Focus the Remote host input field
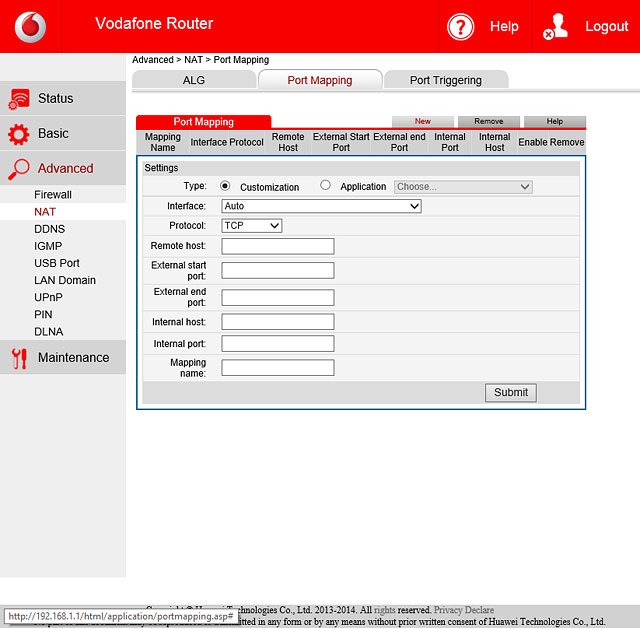Image resolution: width=640 pixels, height=628 pixels. (x=278, y=246)
